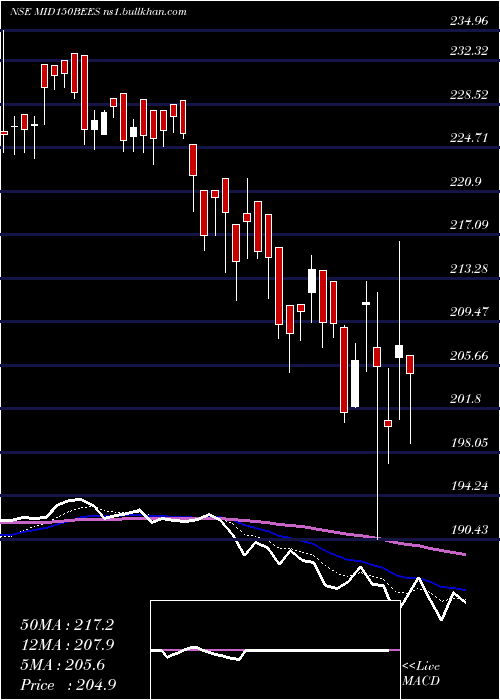Click the 201.8 price axis label
This screenshot has height=700, width=500.
pyautogui.click(x=466, y=399)
